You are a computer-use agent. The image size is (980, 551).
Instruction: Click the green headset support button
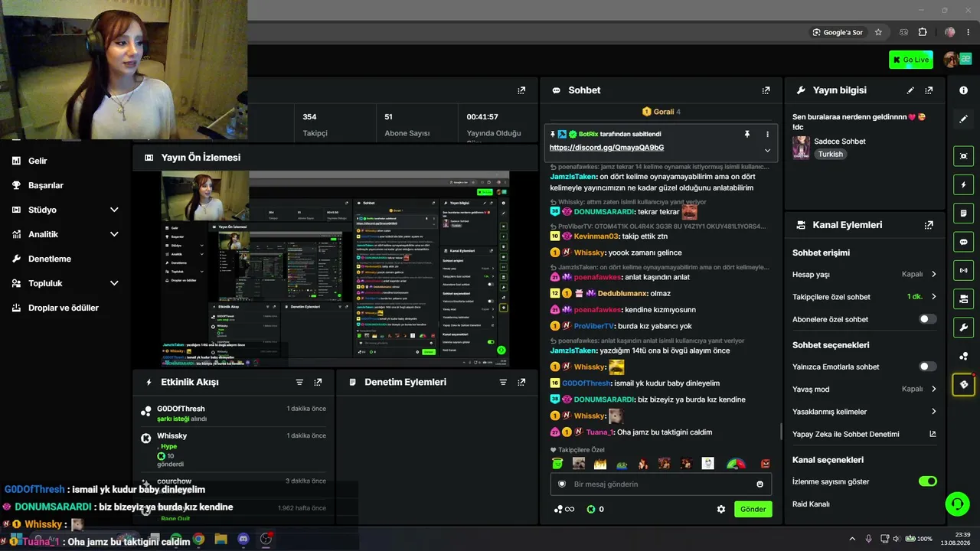tap(958, 504)
